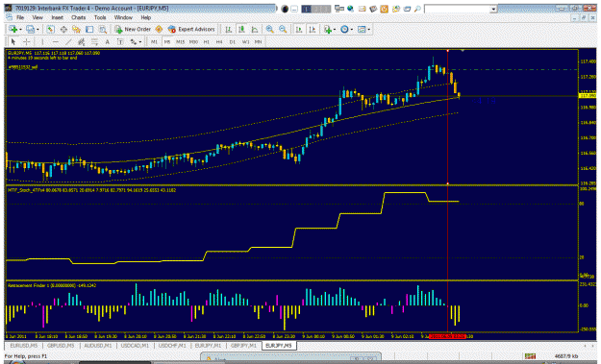The image size is (601, 364).
Task: Click the magnifier search icon in title bar
Action: pos(417,9)
